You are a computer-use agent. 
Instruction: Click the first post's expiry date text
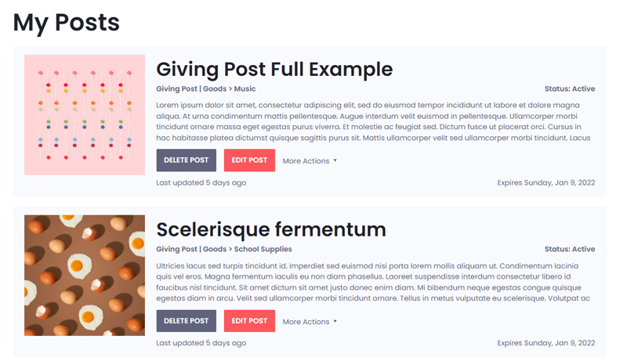[545, 182]
